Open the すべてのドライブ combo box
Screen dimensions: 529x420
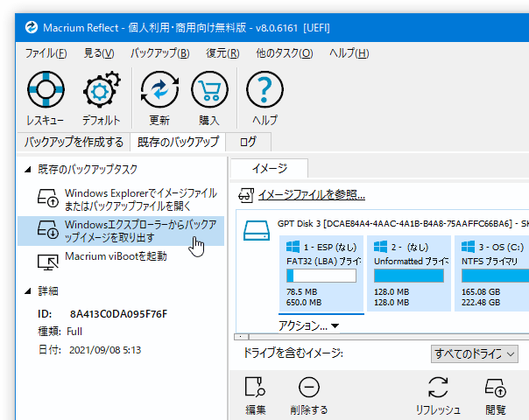[475, 353]
